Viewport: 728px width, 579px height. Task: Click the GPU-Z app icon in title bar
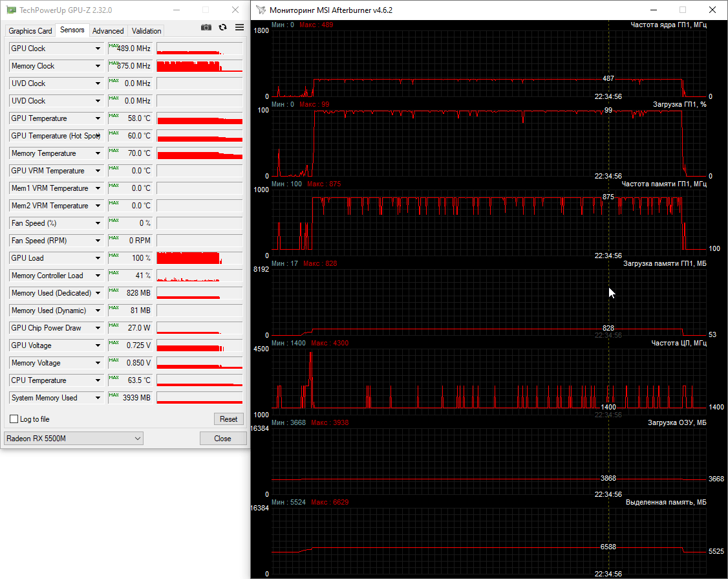(x=11, y=10)
